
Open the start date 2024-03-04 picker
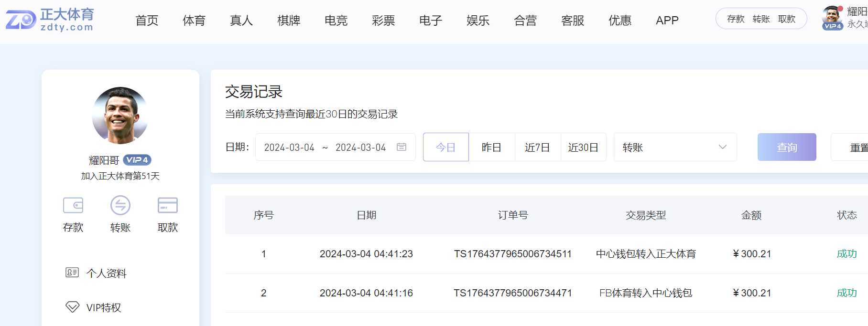pyautogui.click(x=289, y=147)
